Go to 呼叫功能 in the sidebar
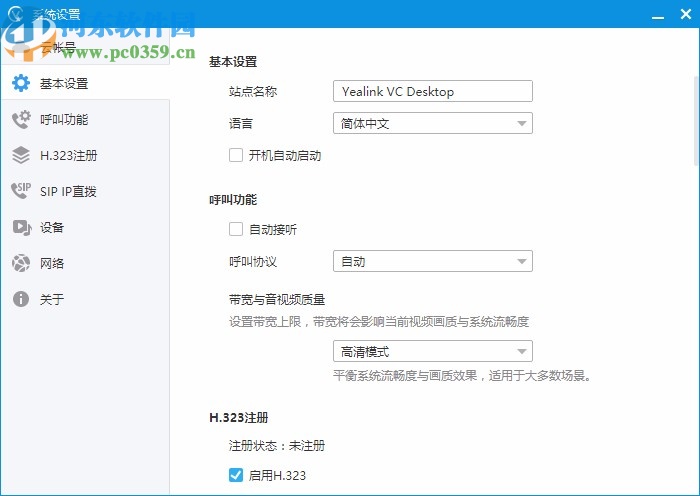This screenshot has height=496, width=700. pyautogui.click(x=85, y=119)
